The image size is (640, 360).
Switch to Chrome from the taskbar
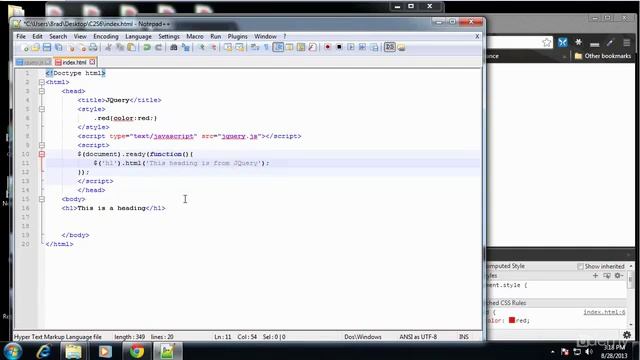tap(137, 351)
